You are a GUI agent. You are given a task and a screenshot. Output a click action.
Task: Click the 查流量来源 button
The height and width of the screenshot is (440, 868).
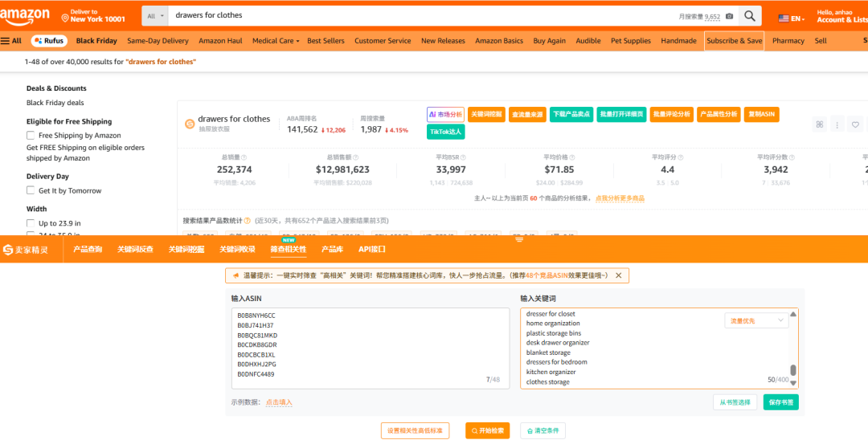[x=527, y=115]
